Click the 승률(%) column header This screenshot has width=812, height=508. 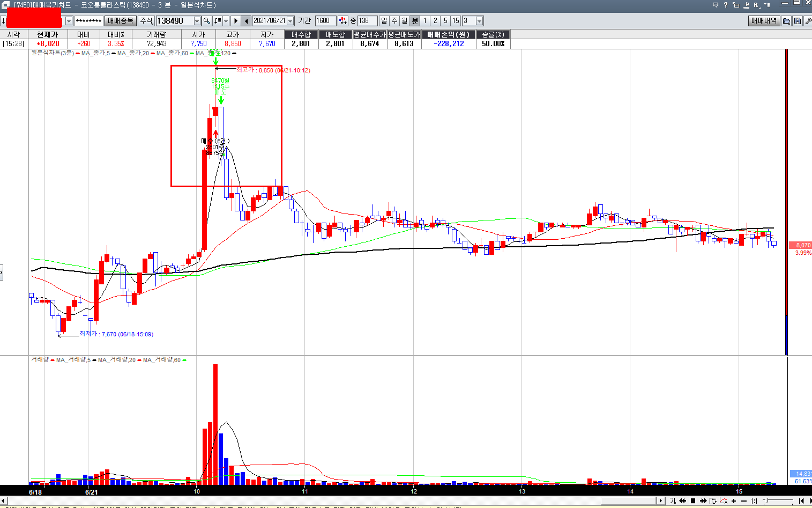point(493,34)
